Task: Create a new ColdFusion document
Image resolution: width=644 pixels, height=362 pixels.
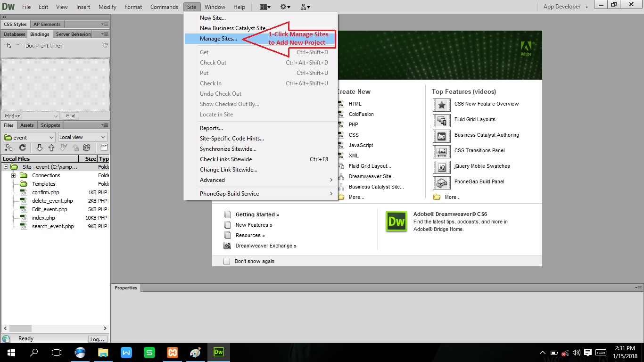Action: click(x=361, y=114)
